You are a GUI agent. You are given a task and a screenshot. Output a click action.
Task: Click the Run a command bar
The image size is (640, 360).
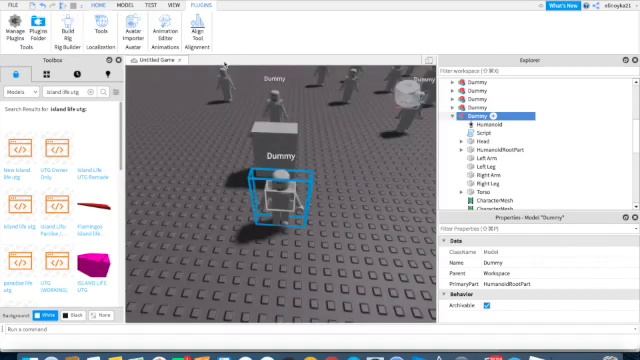[x=320, y=329]
